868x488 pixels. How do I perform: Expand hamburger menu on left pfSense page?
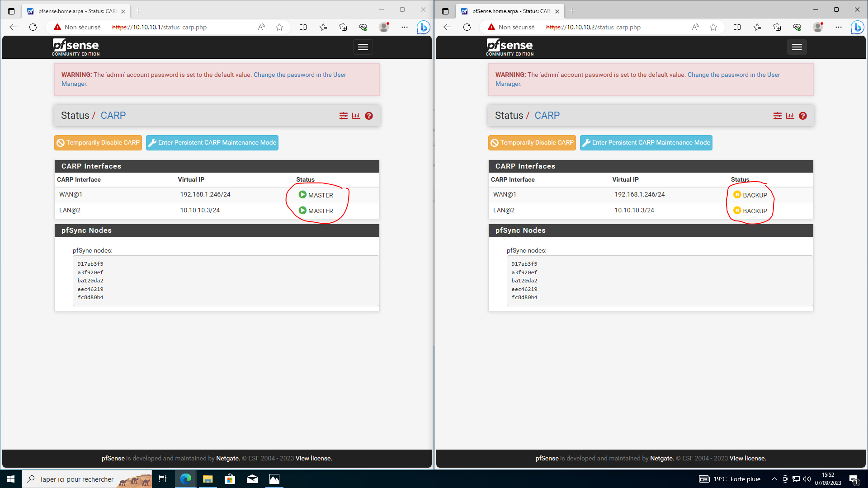click(x=363, y=47)
